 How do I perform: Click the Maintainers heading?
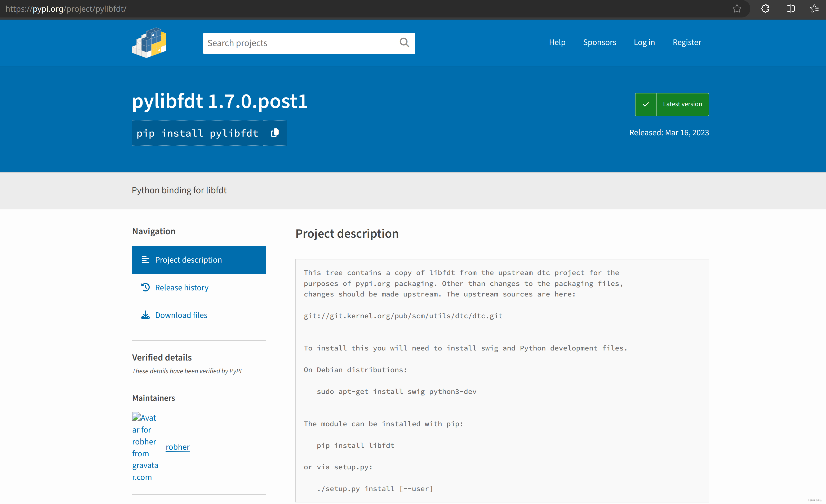click(x=154, y=398)
